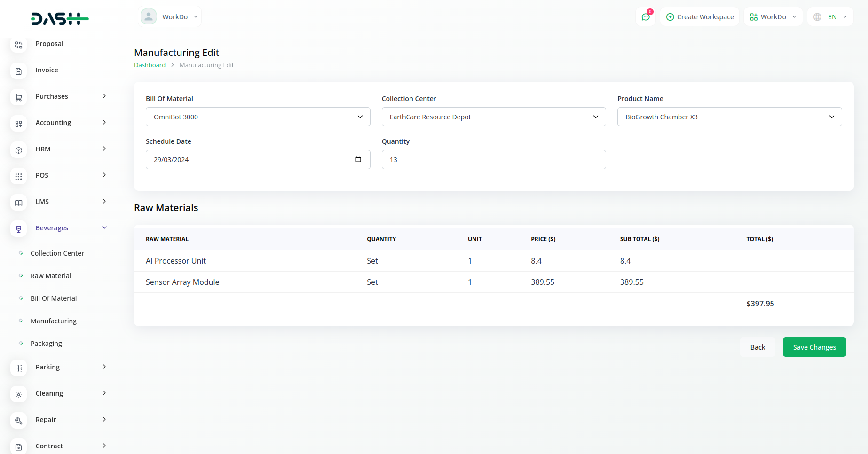Go to Raw Material submenu item
The image size is (868, 454).
pyautogui.click(x=51, y=276)
